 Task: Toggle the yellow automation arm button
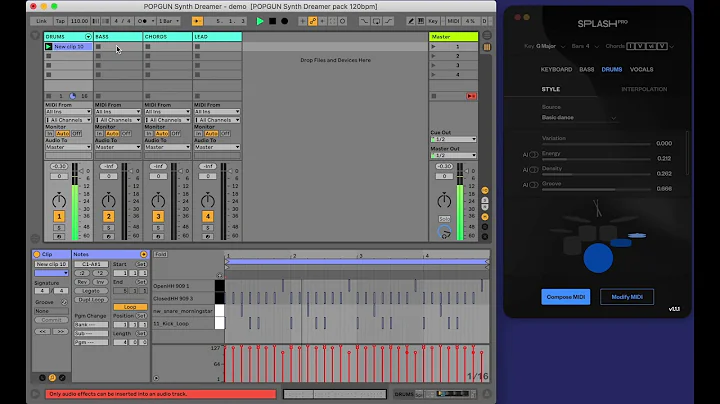(313, 21)
